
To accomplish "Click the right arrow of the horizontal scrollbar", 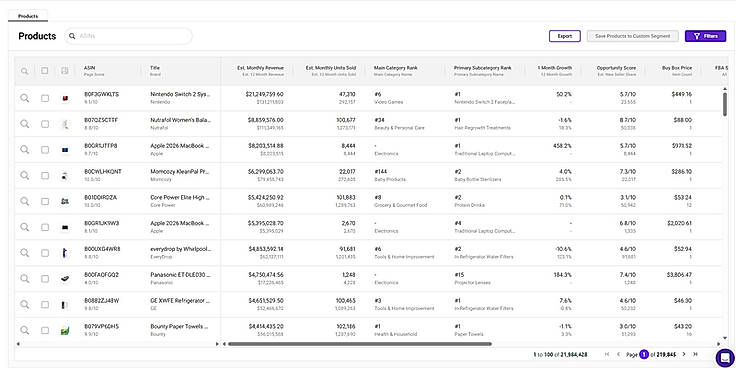I will coord(718,344).
